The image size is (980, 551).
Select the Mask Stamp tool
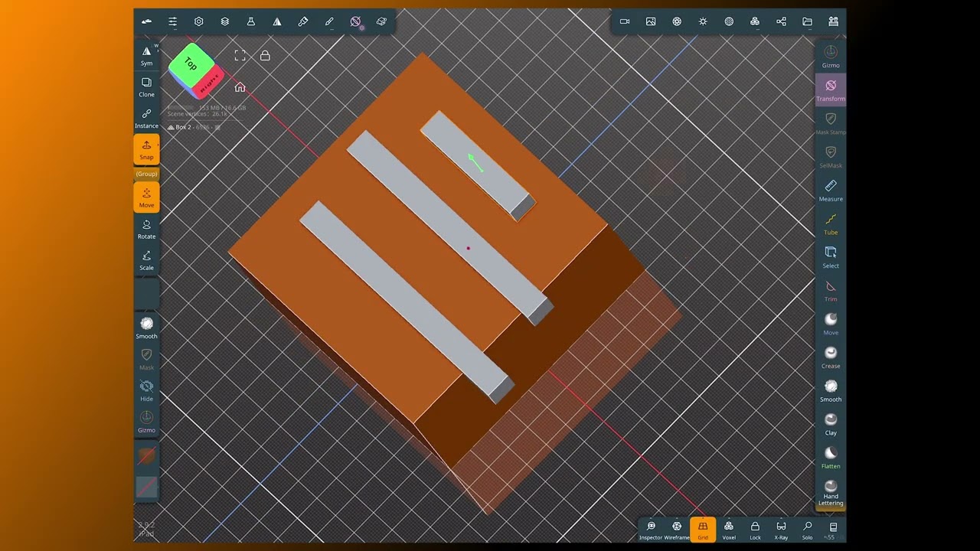[x=831, y=123]
